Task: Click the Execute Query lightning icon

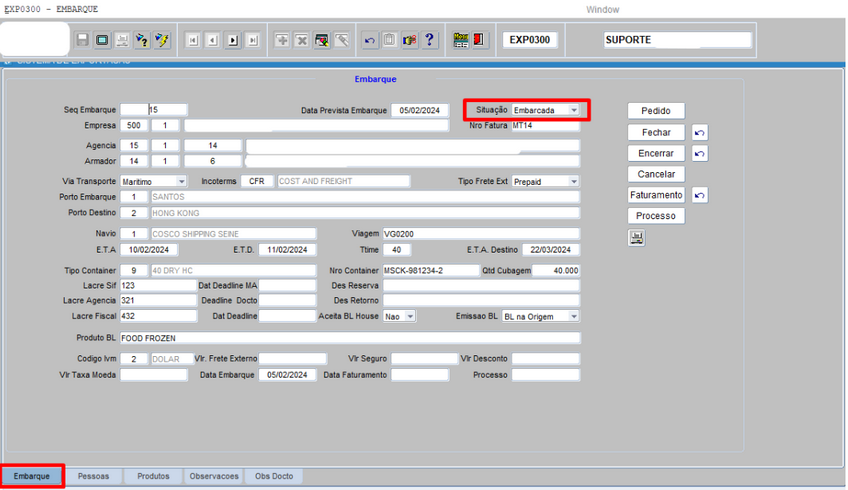Action: click(x=162, y=40)
